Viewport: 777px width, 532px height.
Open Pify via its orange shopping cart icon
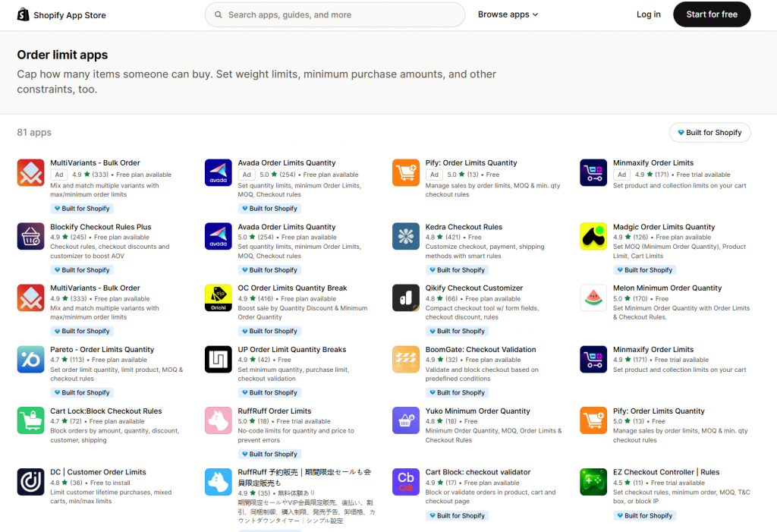click(x=405, y=172)
